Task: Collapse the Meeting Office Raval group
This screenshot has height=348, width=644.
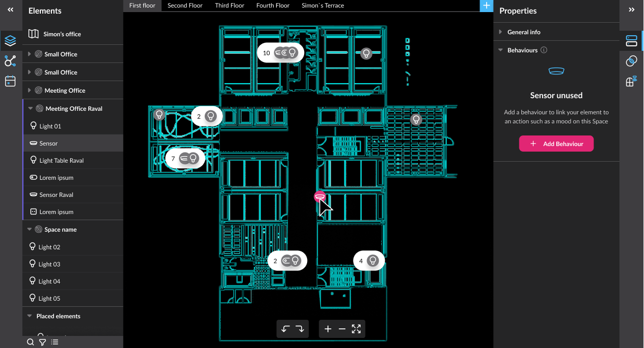Action: (x=29, y=108)
